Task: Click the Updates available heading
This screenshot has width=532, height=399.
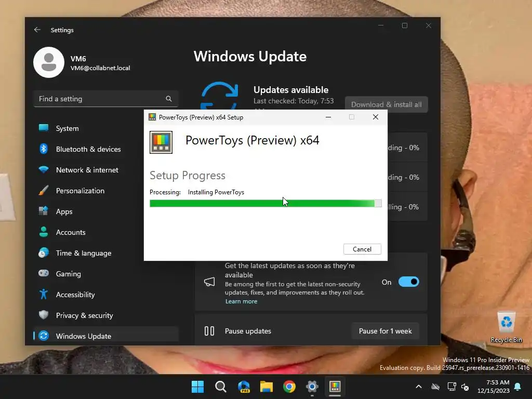Action: coord(291,90)
